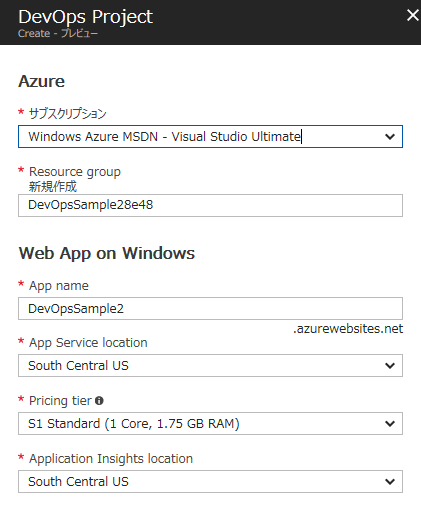Viewport: 421px width, 526px height.
Task: Click the Resource group name field
Action: [210, 205]
